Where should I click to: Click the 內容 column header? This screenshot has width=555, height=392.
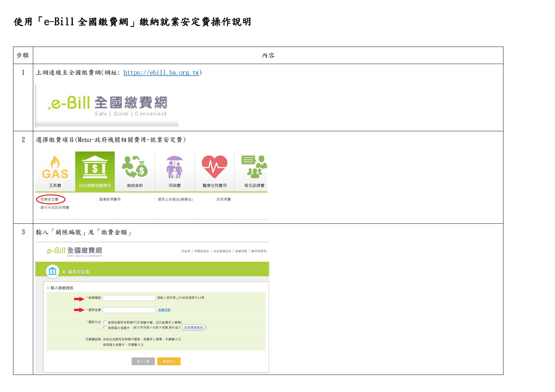coord(268,55)
